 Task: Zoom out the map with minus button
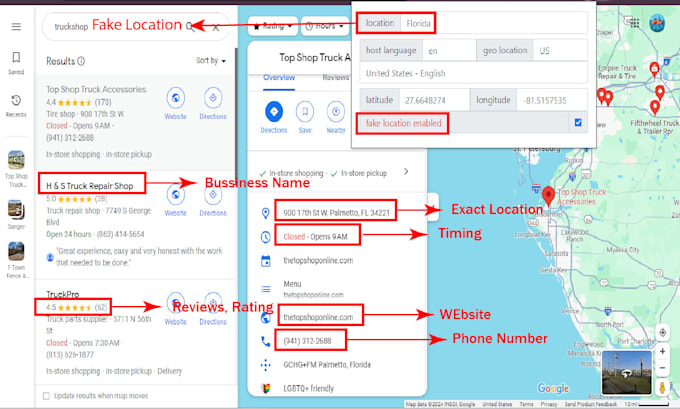[x=662, y=368]
